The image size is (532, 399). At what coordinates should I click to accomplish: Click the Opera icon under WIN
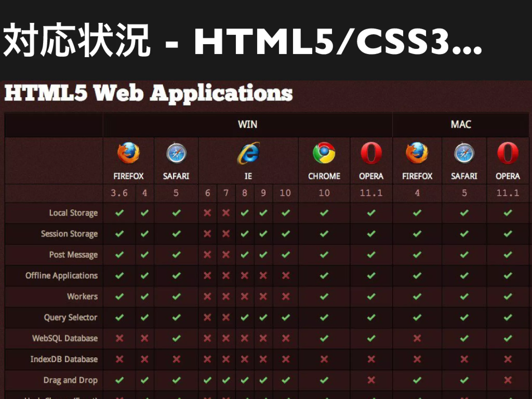(371, 153)
